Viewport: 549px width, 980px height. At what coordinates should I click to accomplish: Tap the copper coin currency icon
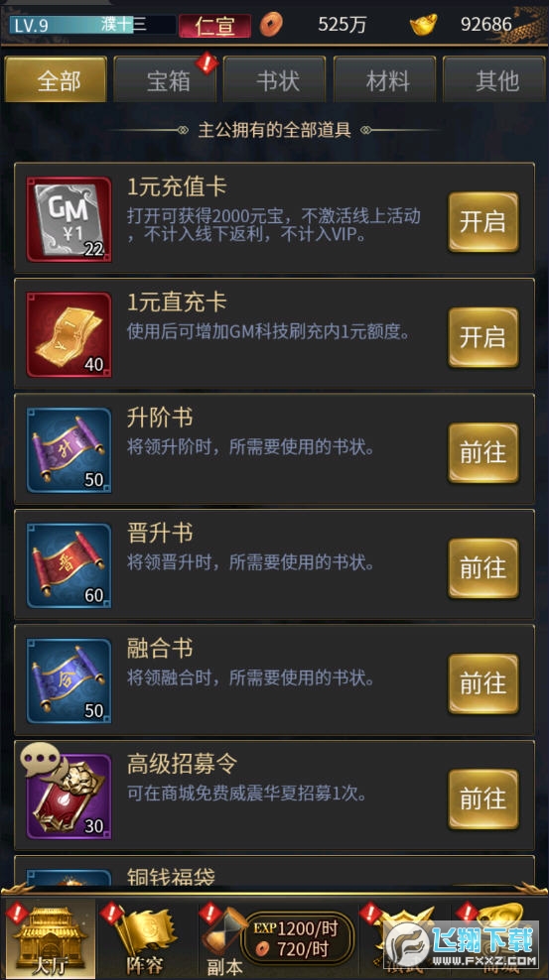click(x=271, y=25)
